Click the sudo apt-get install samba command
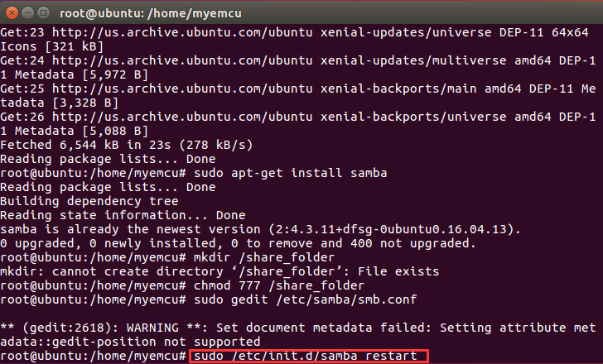 point(291,173)
